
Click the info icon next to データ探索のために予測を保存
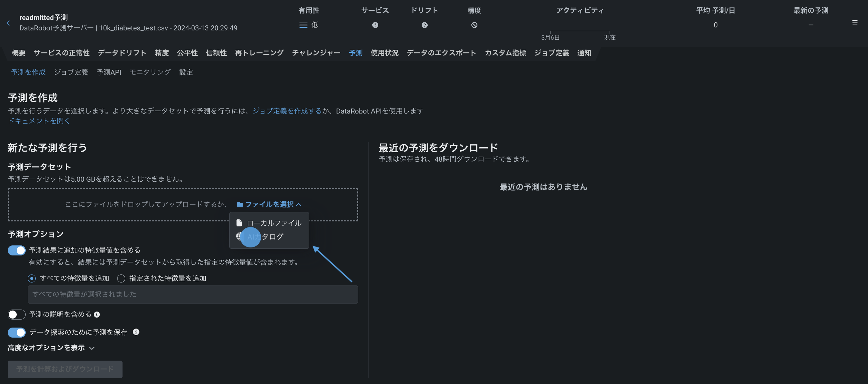tap(136, 332)
